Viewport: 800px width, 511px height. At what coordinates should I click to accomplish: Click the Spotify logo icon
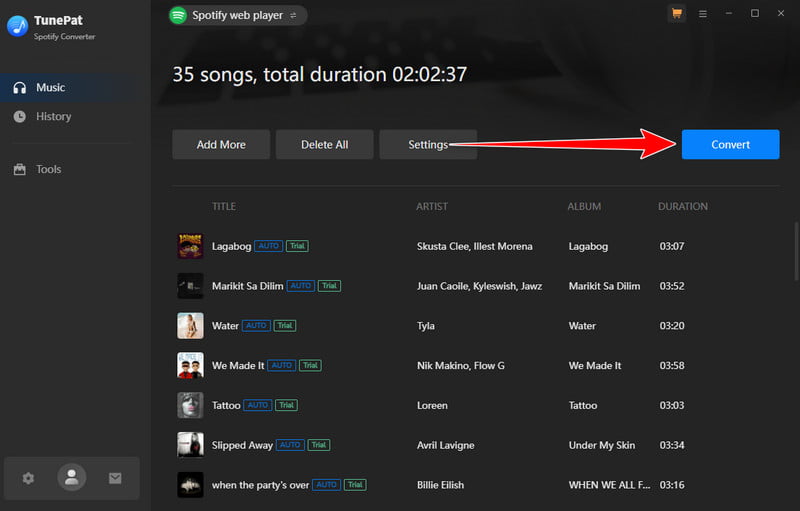click(178, 15)
